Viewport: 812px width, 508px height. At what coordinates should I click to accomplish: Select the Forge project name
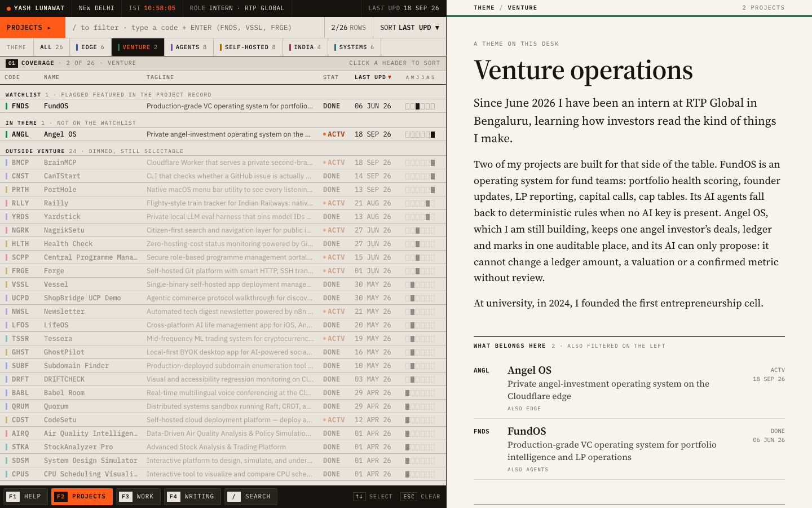(54, 271)
